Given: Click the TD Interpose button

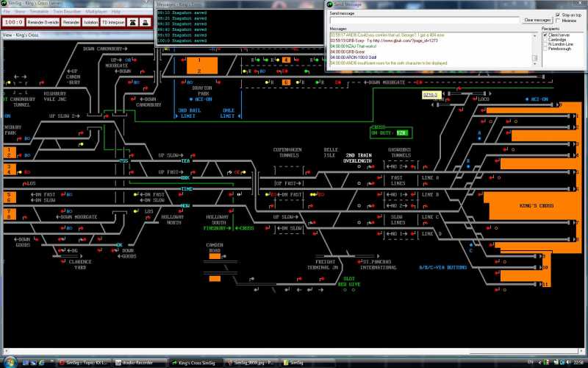Looking at the screenshot, I should coord(113,23).
